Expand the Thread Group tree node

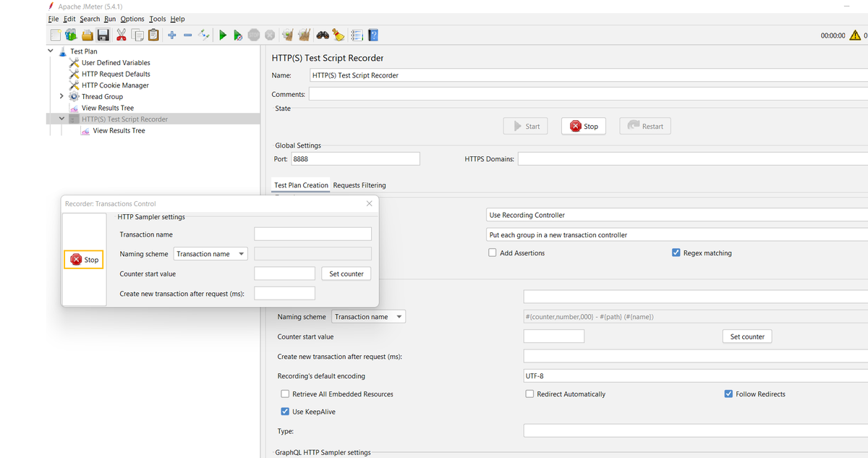click(x=61, y=96)
